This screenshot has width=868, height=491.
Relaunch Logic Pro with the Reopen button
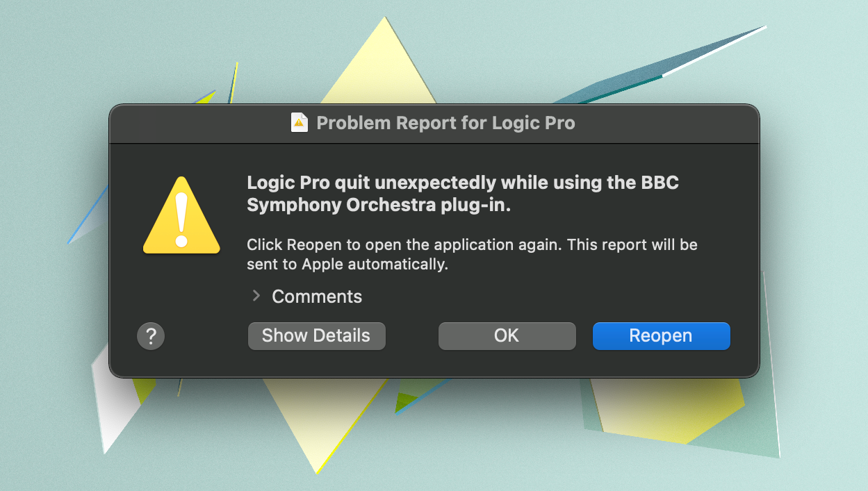click(x=661, y=336)
